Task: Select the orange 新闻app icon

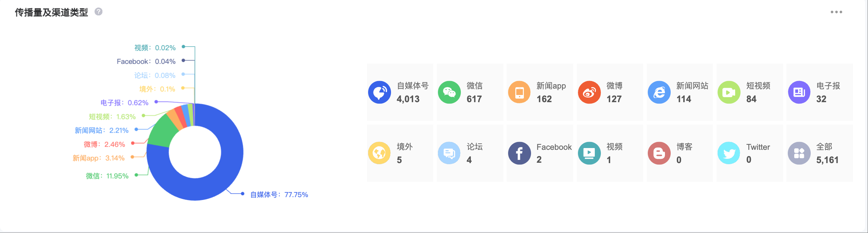Action: pos(519,92)
